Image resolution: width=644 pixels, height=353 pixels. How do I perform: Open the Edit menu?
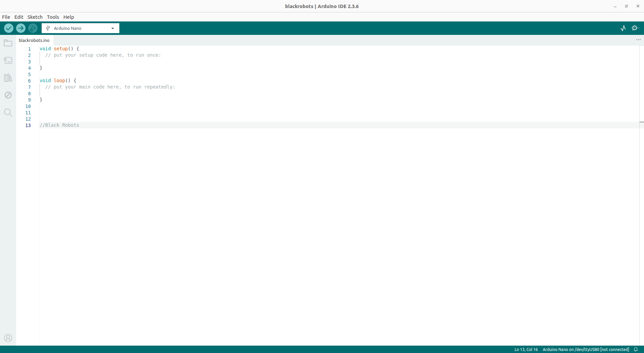(x=19, y=17)
